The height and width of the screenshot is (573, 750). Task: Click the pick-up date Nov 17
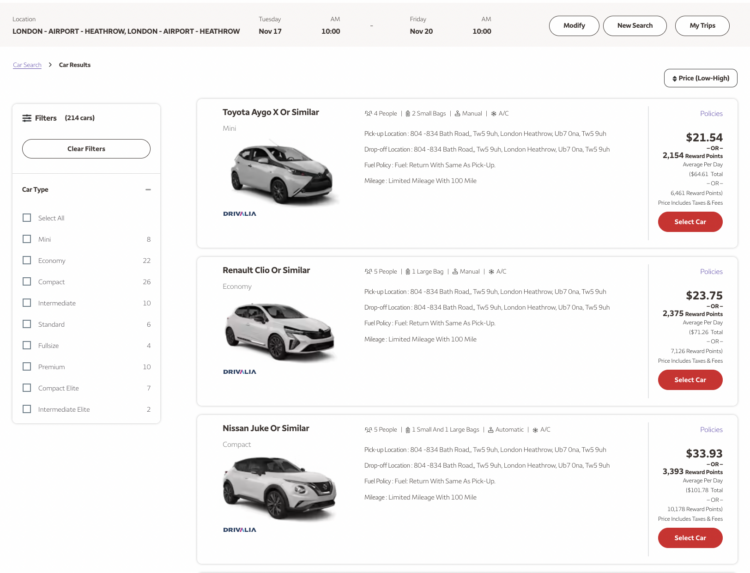(270, 32)
